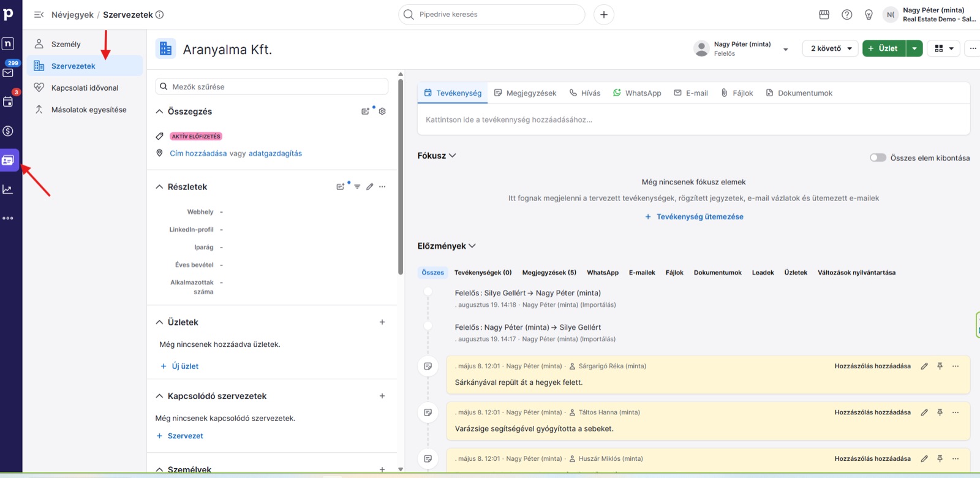Focus the Pipedrive keresés search box
980x478 pixels.
tap(492, 15)
